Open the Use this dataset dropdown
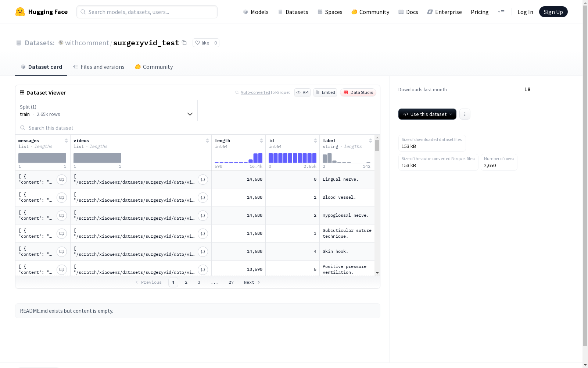This screenshot has height=368, width=588. [427, 114]
